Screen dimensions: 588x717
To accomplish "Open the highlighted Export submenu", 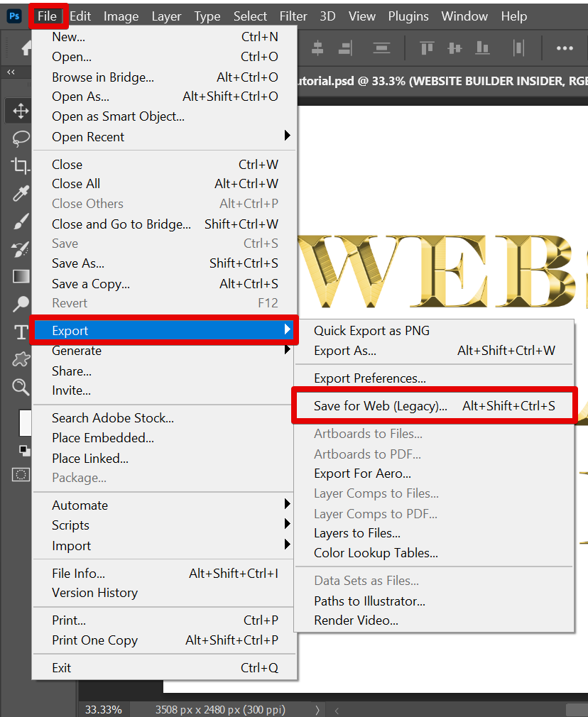I will click(x=165, y=330).
